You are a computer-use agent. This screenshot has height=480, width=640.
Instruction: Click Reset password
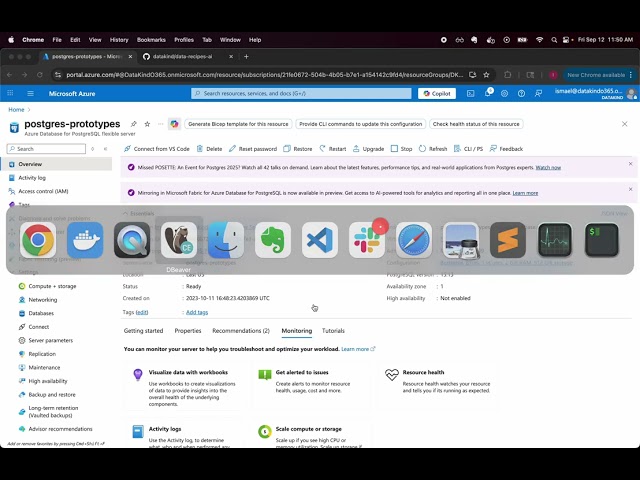pyautogui.click(x=253, y=149)
